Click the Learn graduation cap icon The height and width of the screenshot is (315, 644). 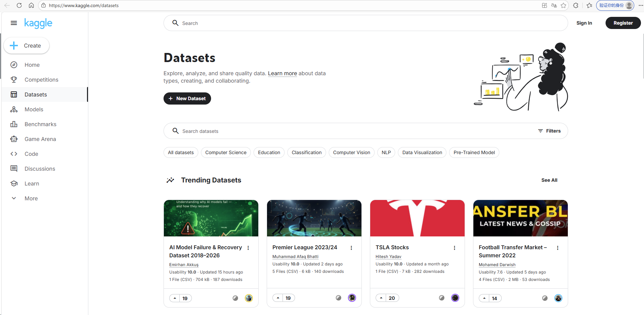(x=14, y=183)
